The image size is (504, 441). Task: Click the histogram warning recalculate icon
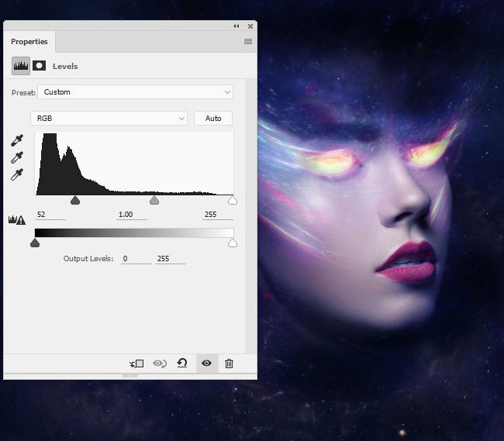pos(17,220)
